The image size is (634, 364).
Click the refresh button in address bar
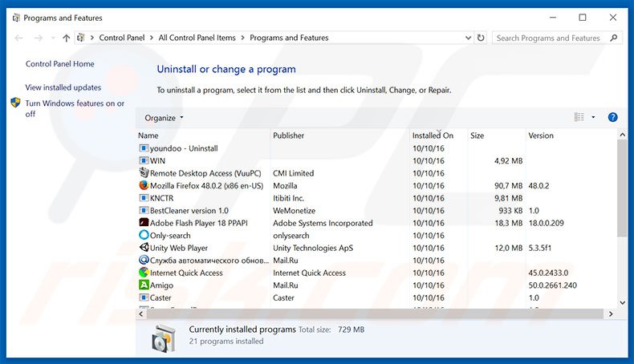pos(481,38)
